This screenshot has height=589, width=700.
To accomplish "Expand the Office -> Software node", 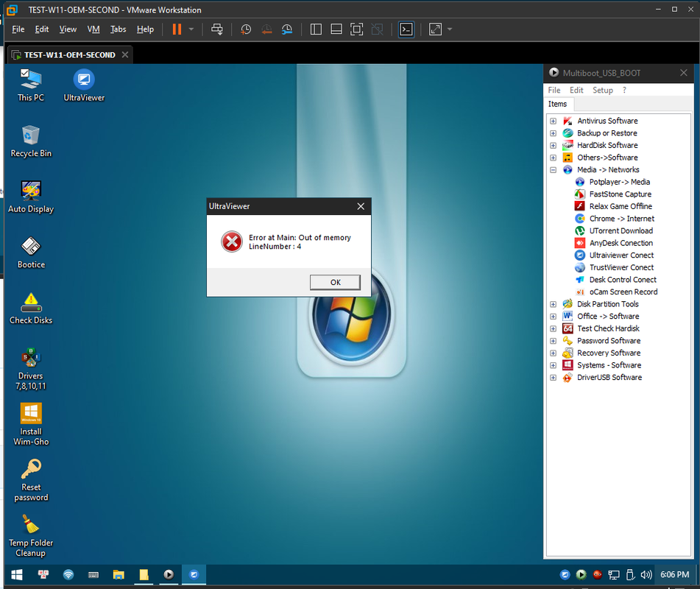I will [x=553, y=316].
